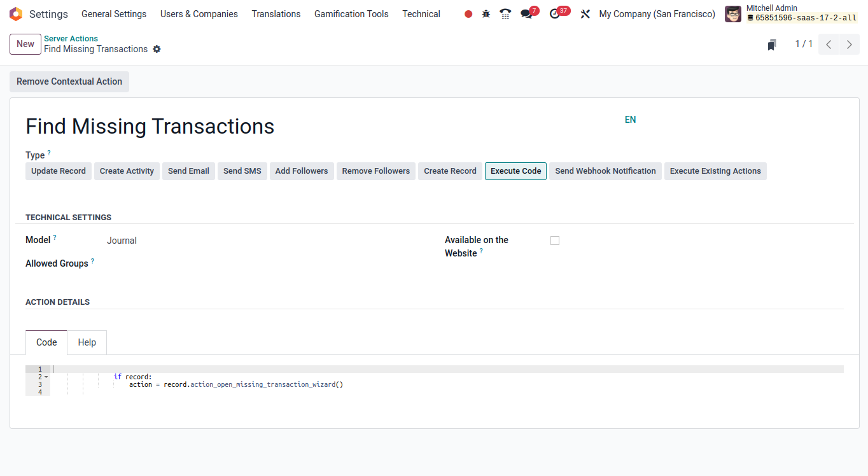Collapse code fold arrow on line 2
Viewport: 868px width, 476px height.
click(x=46, y=377)
